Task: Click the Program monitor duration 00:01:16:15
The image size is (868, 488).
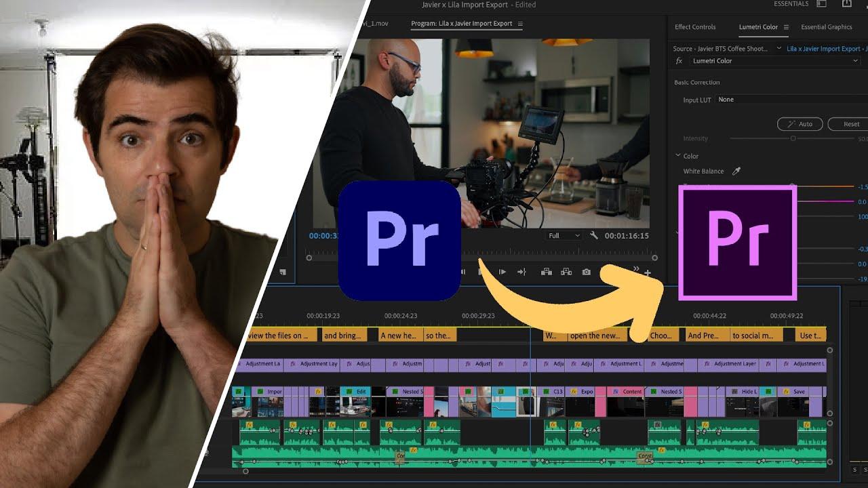Action: 627,236
